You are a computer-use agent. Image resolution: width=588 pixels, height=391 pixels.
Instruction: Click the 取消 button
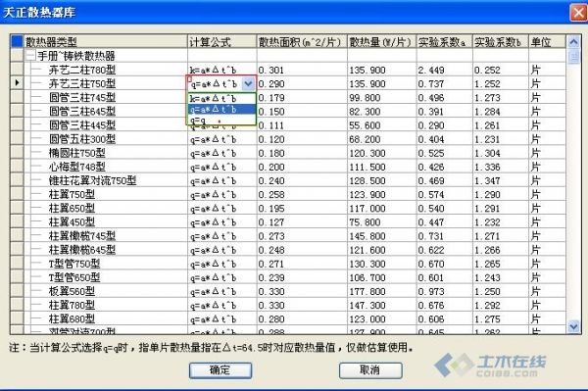370,370
